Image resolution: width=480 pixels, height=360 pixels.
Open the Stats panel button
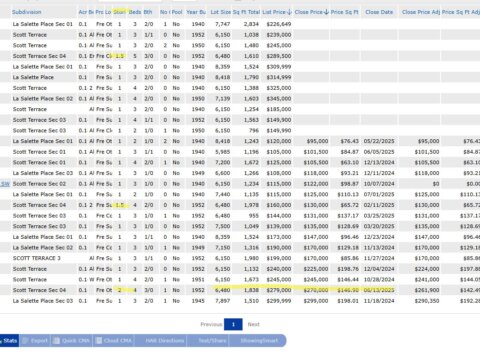pyautogui.click(x=9, y=341)
